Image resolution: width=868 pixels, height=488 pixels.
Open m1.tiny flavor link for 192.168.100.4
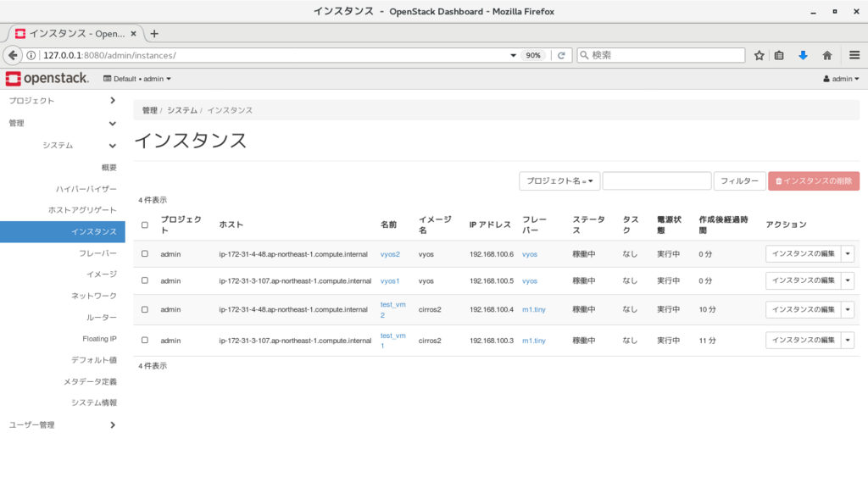point(534,310)
